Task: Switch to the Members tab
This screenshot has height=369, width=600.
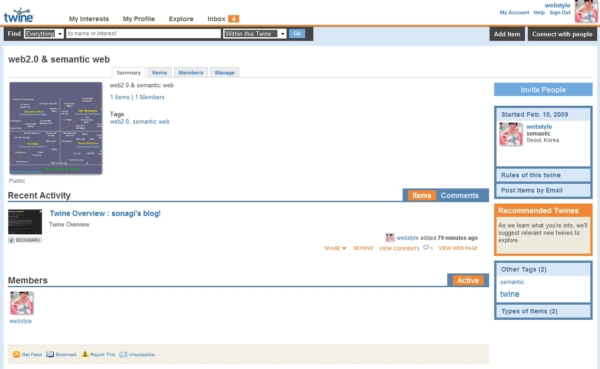Action: tap(191, 72)
